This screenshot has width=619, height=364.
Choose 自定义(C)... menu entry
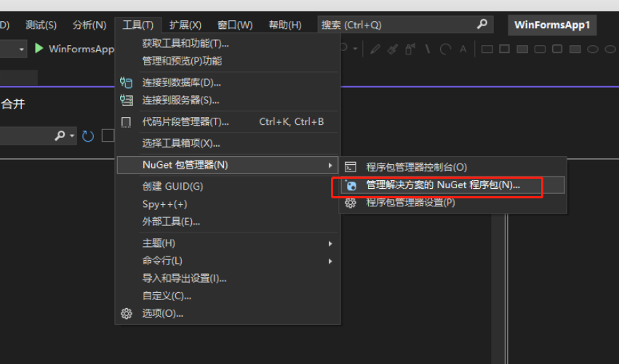point(228,296)
